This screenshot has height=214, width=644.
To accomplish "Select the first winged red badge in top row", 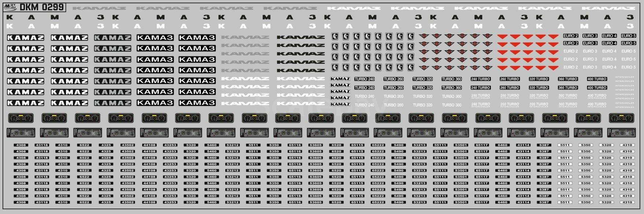I will pyautogui.click(x=423, y=36).
